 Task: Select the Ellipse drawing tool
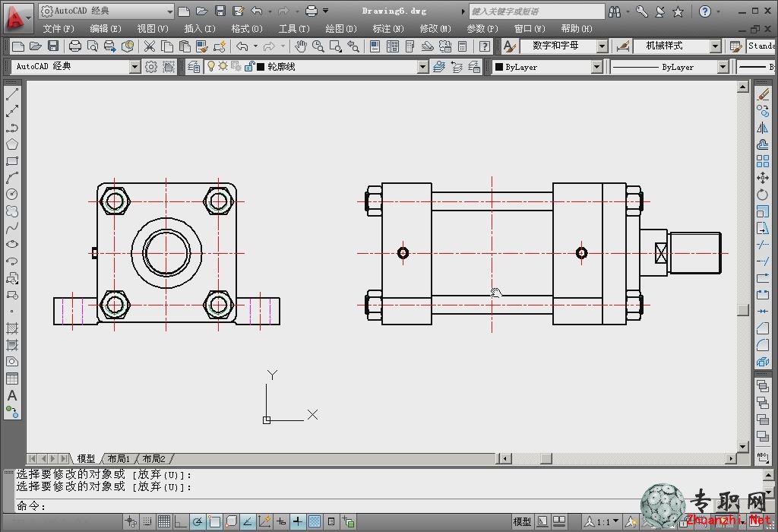pyautogui.click(x=12, y=244)
